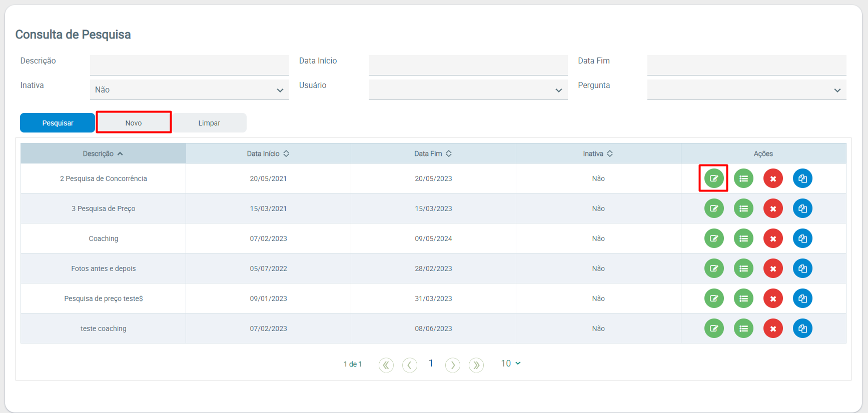Sort table by Data Início column
Image resolution: width=868 pixels, height=413 pixels.
268,153
